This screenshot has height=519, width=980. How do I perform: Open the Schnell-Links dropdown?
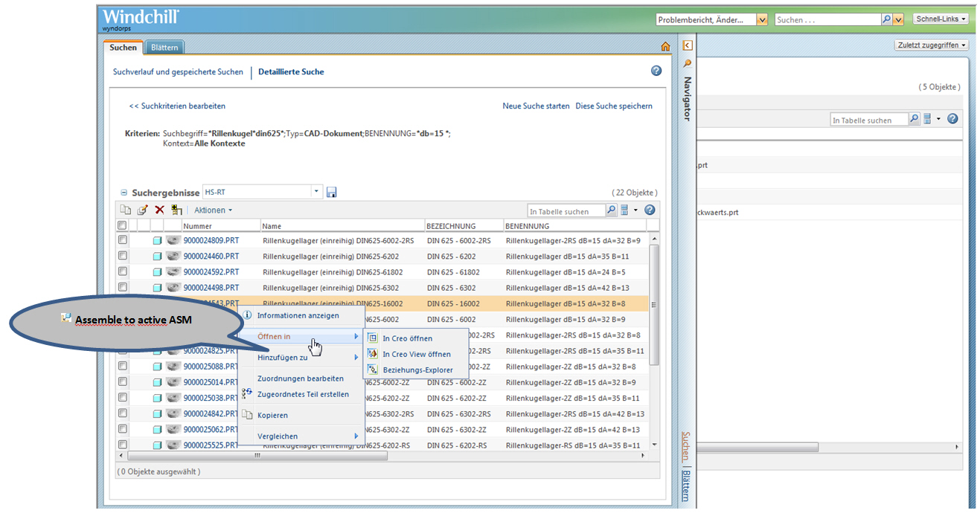(x=941, y=19)
